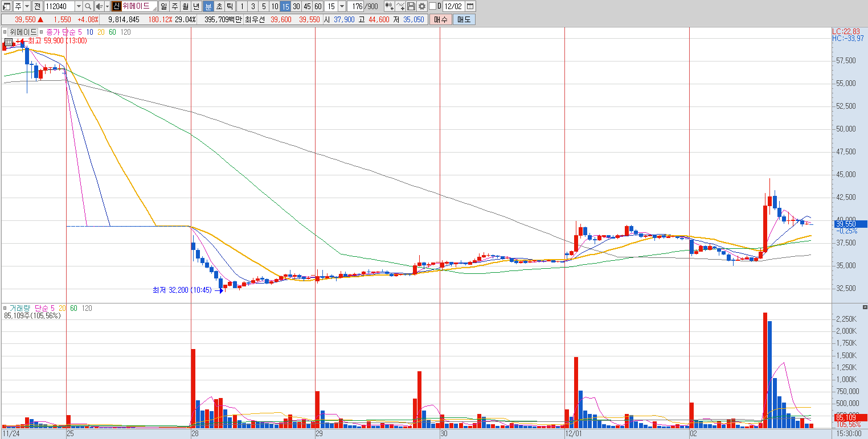Set the interval to 5 minutes
The image size is (868, 439).
click(x=263, y=6)
